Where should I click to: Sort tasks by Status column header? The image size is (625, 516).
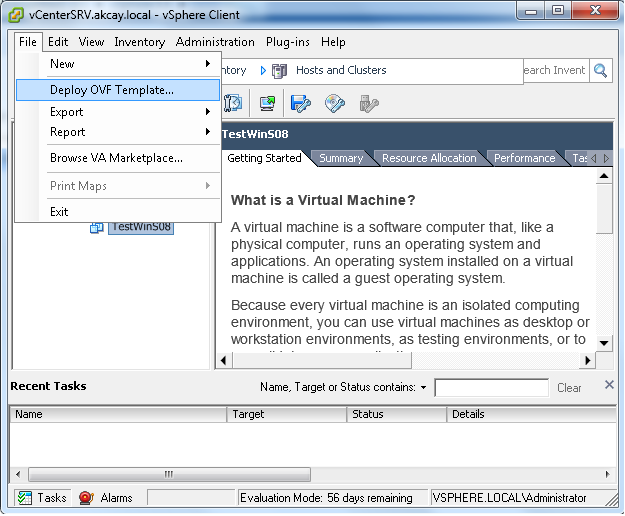[397, 414]
